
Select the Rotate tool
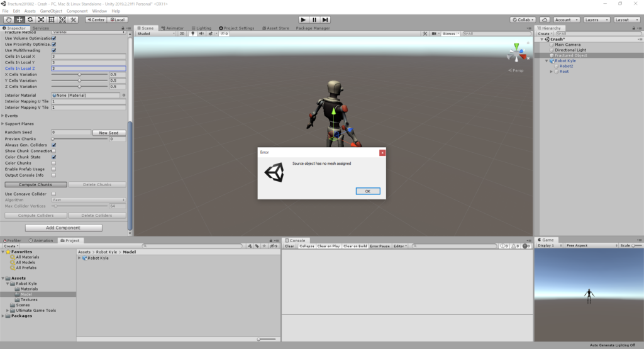(x=30, y=19)
